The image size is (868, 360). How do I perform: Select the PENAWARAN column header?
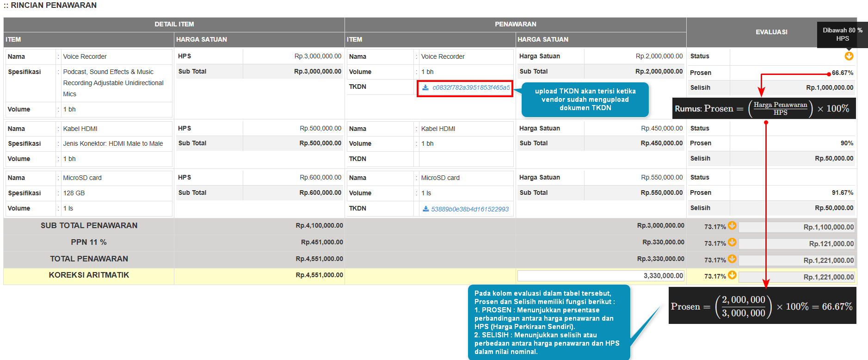pyautogui.click(x=515, y=24)
